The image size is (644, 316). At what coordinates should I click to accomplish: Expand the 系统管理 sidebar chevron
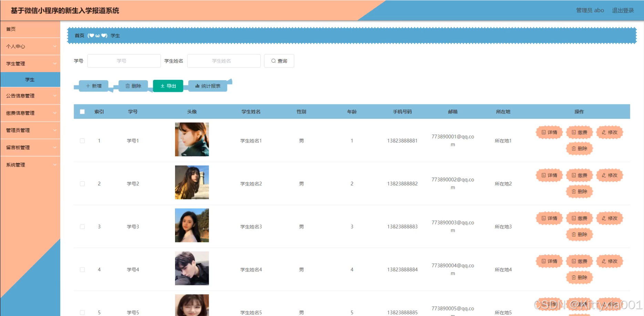click(x=55, y=165)
